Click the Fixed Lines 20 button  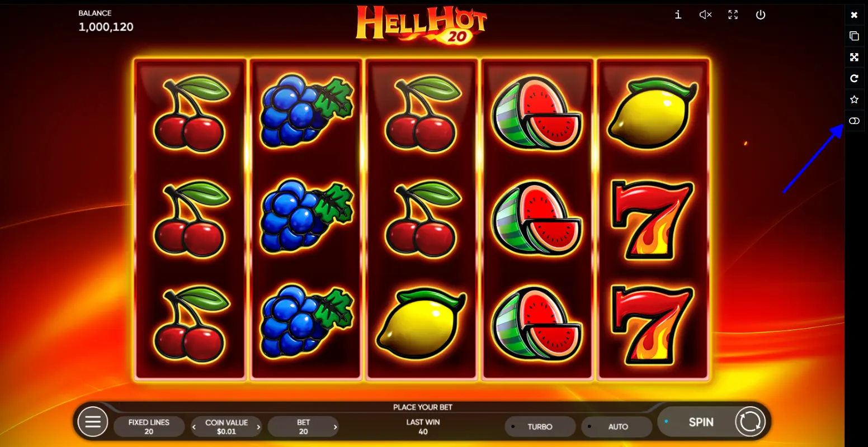149,427
